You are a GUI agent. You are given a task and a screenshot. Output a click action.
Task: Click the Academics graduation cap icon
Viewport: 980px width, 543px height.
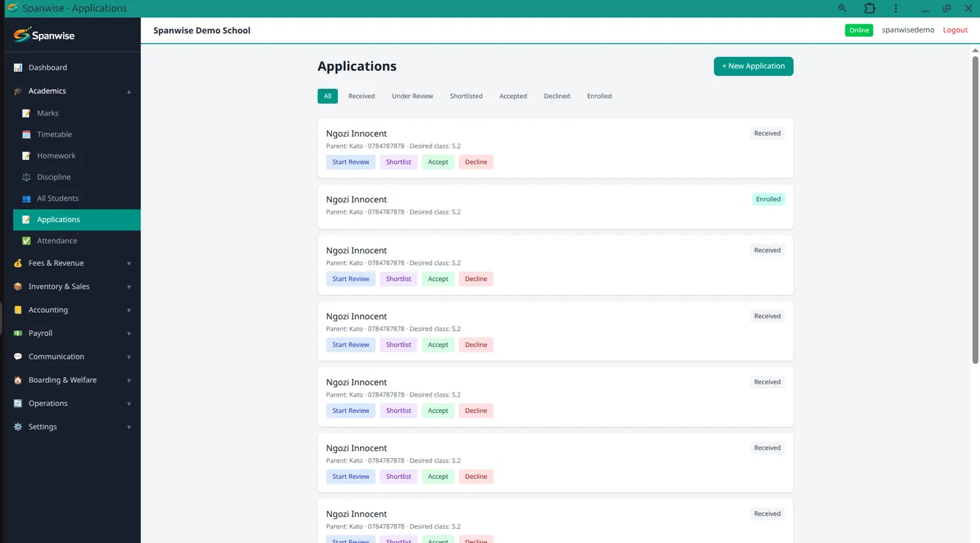click(18, 91)
